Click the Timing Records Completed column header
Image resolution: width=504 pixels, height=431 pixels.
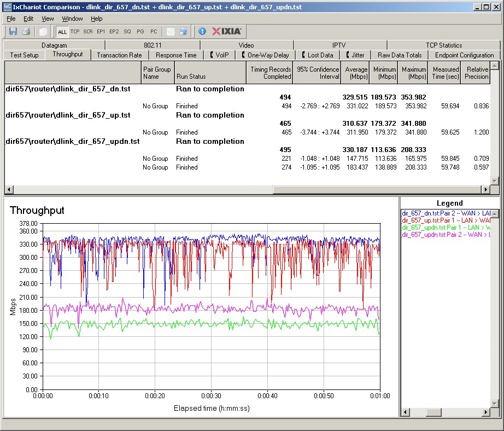click(269, 73)
